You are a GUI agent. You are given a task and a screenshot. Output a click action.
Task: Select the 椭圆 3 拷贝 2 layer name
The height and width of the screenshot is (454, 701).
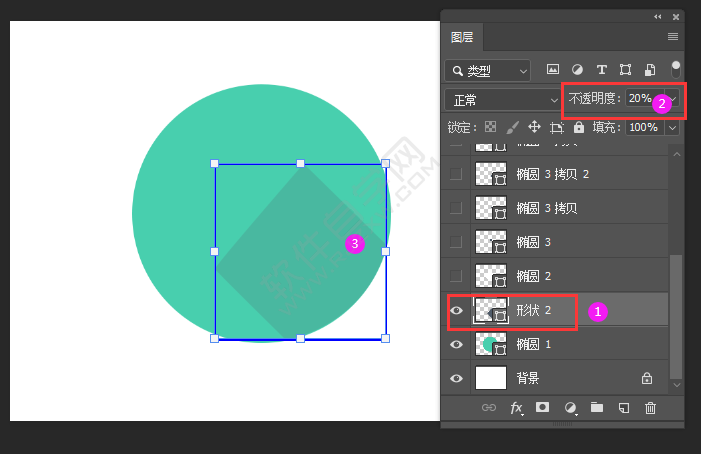[x=553, y=174]
